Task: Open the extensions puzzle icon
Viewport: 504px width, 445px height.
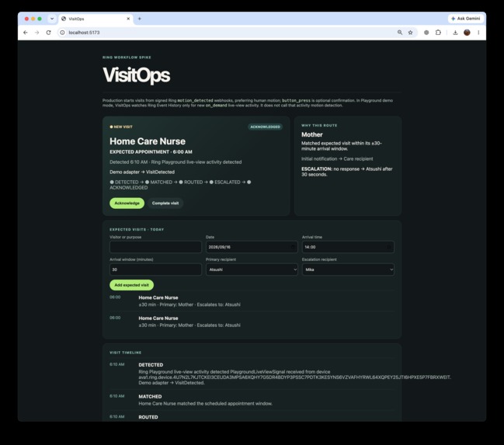Action: pos(438,33)
